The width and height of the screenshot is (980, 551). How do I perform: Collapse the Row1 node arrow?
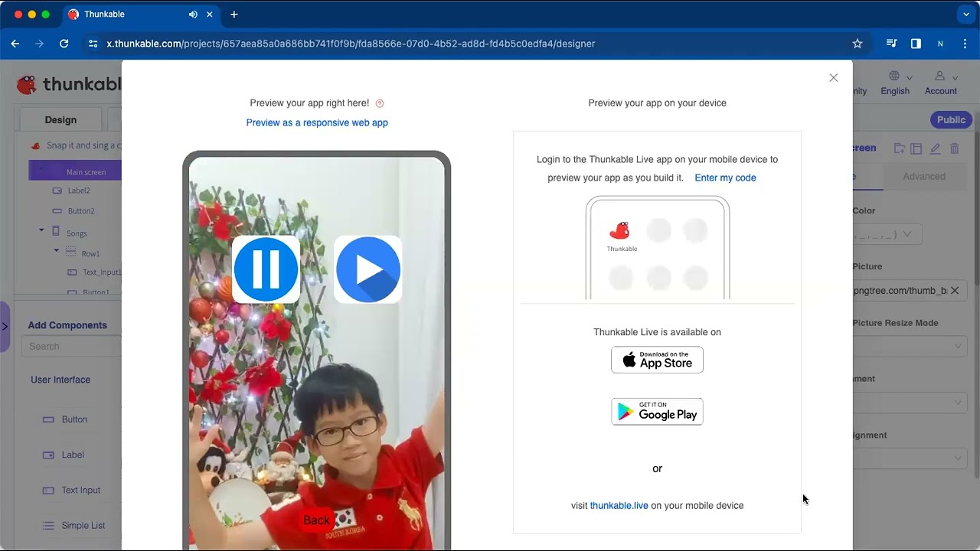pos(56,250)
